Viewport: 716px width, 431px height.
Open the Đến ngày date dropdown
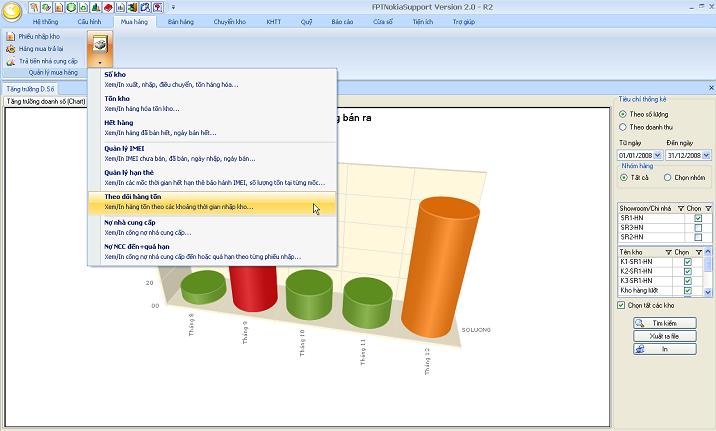click(706, 155)
